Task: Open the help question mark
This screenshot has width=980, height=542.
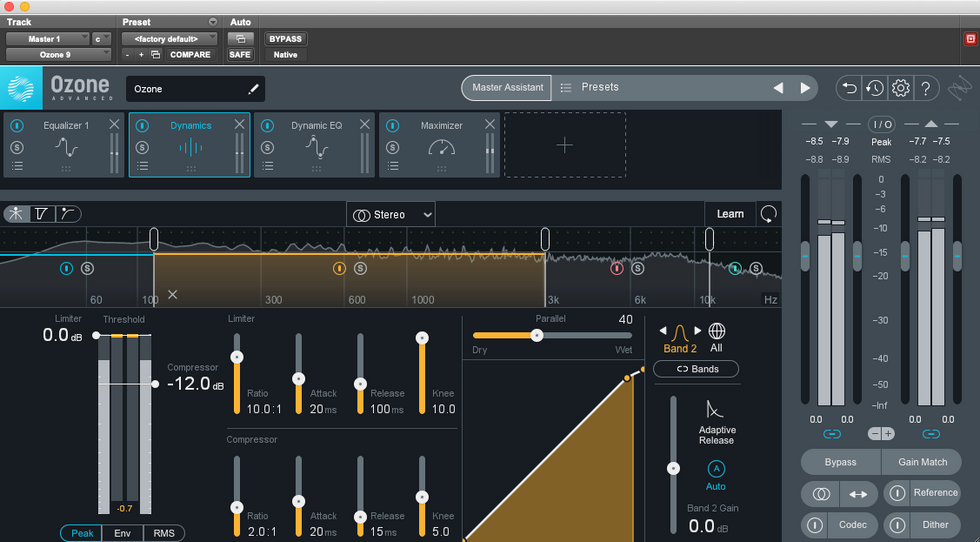Action: tap(926, 88)
